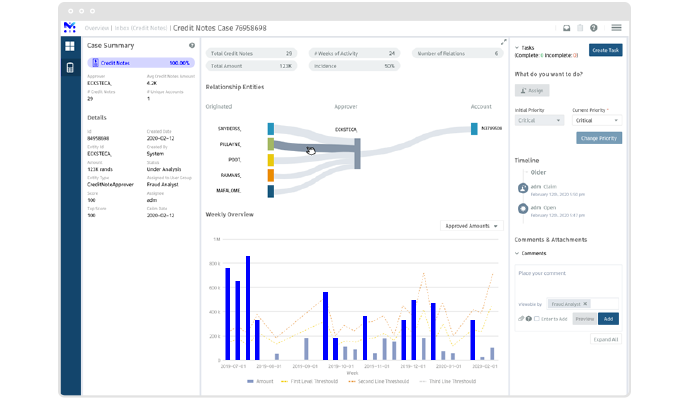The height and width of the screenshot is (400, 690).
Task: Click the Incidence 50% pill
Action: [354, 66]
